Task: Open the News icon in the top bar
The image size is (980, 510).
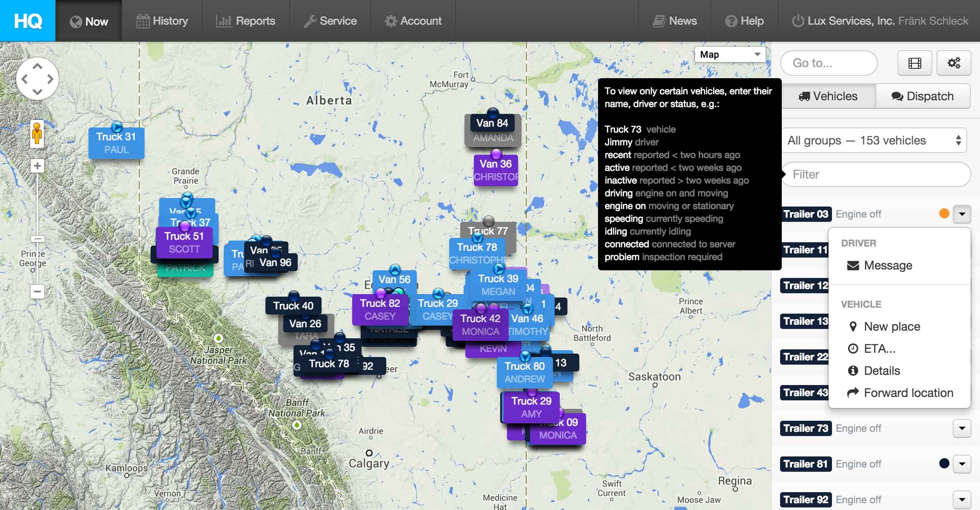Action: [x=660, y=20]
